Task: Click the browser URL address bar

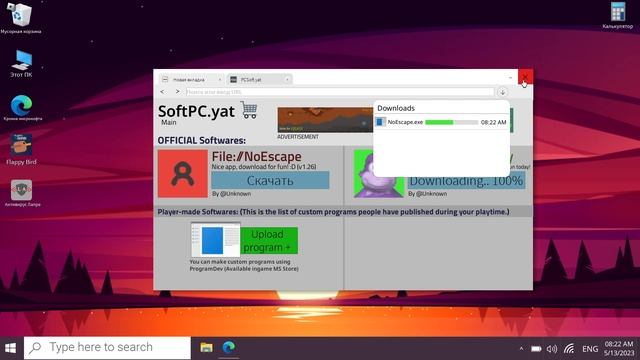Action: [340, 92]
